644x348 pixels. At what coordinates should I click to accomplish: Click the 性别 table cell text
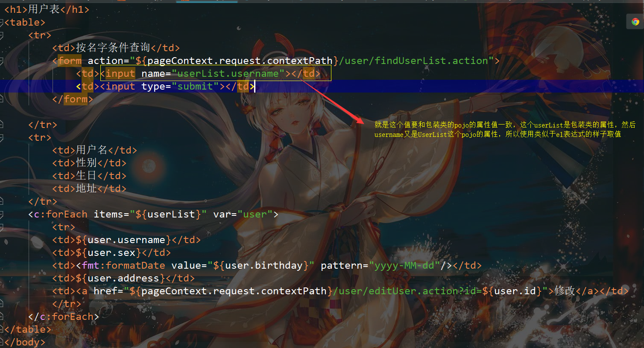[x=87, y=163]
